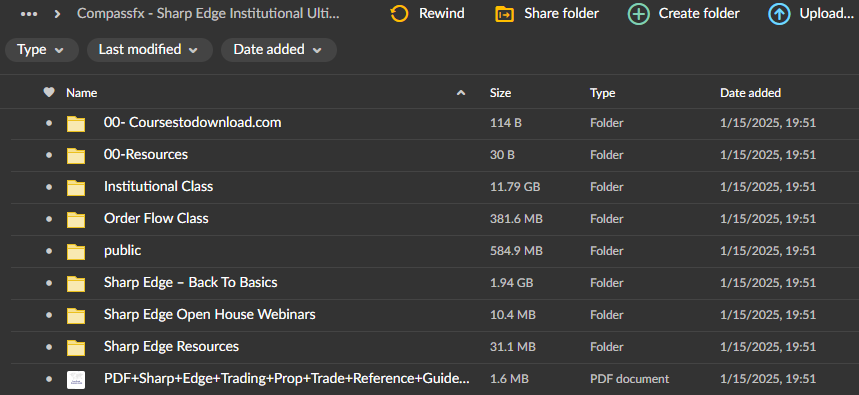Image resolution: width=859 pixels, height=395 pixels.
Task: Click the breadcrumb chevron arrow
Action: tap(58, 14)
